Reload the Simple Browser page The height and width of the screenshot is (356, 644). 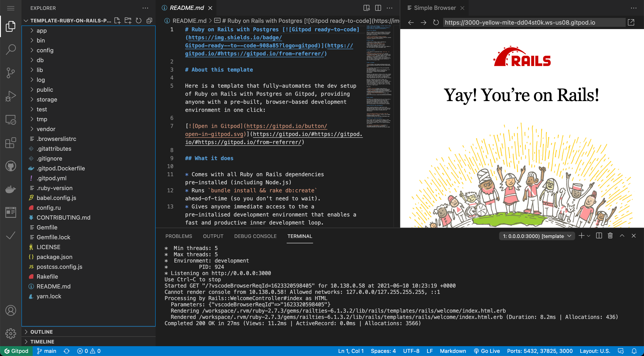pyautogui.click(x=436, y=23)
